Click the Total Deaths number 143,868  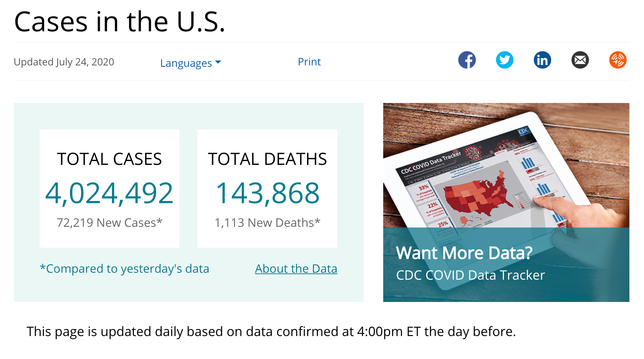pyautogui.click(x=267, y=193)
